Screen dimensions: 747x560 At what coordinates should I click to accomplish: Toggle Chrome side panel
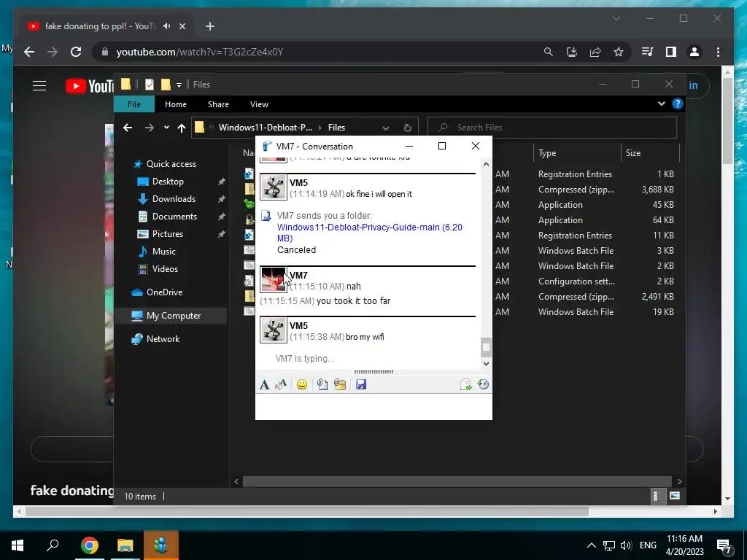(x=671, y=52)
